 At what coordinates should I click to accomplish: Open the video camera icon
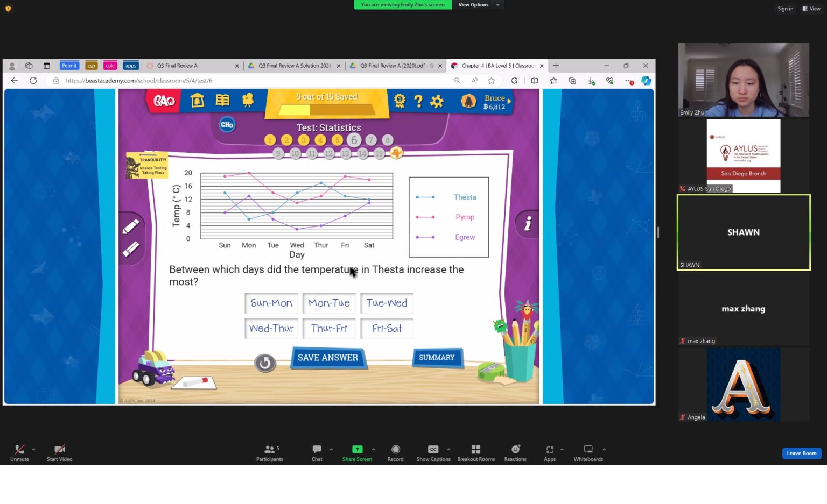point(248,101)
